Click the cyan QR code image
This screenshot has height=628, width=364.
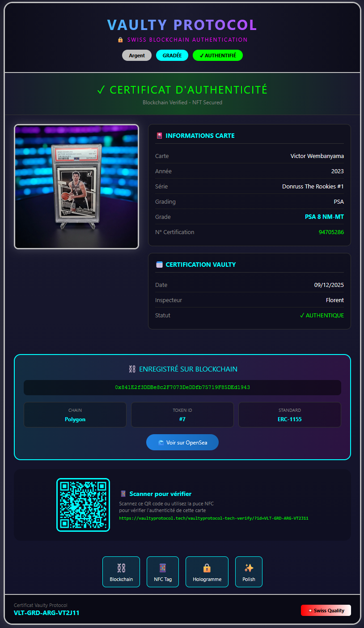pos(83,505)
